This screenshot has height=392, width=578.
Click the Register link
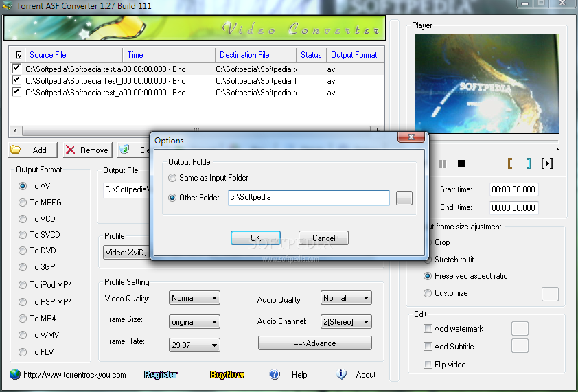161,375
